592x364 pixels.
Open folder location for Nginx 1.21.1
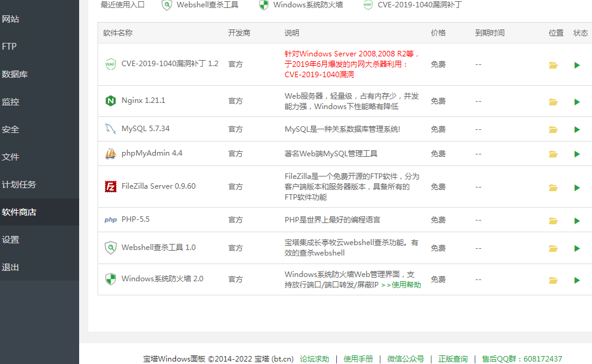[553, 102]
